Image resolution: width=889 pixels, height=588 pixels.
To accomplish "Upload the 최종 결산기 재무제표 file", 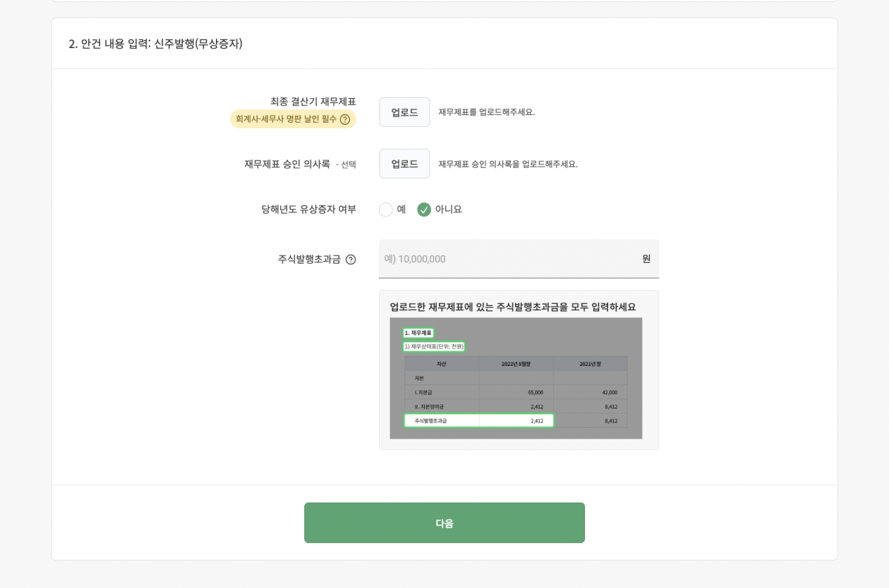I will (404, 111).
